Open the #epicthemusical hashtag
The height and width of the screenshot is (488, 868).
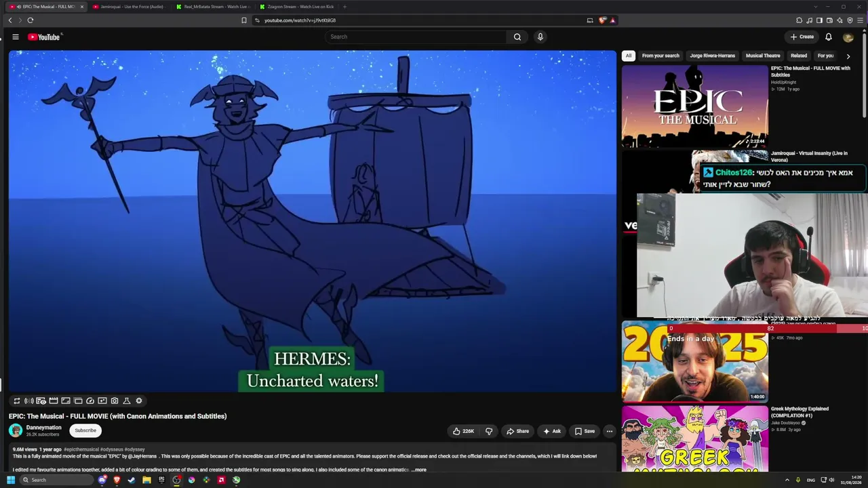pyautogui.click(x=81, y=449)
